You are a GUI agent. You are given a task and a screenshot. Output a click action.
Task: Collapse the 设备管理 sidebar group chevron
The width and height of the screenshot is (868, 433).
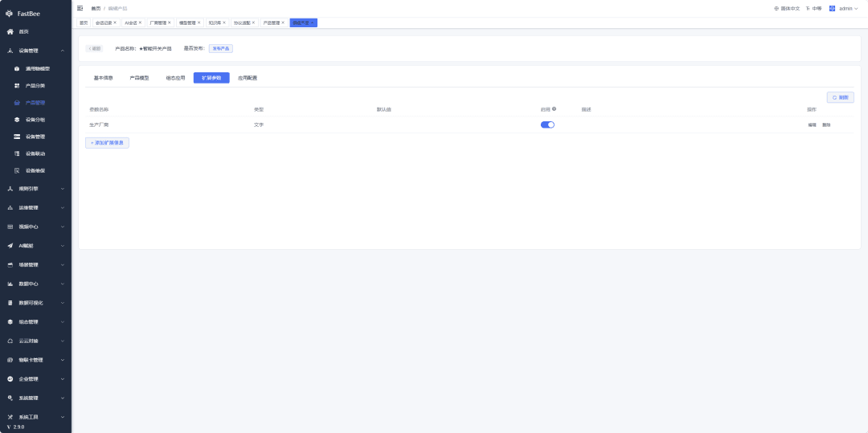[x=63, y=51]
